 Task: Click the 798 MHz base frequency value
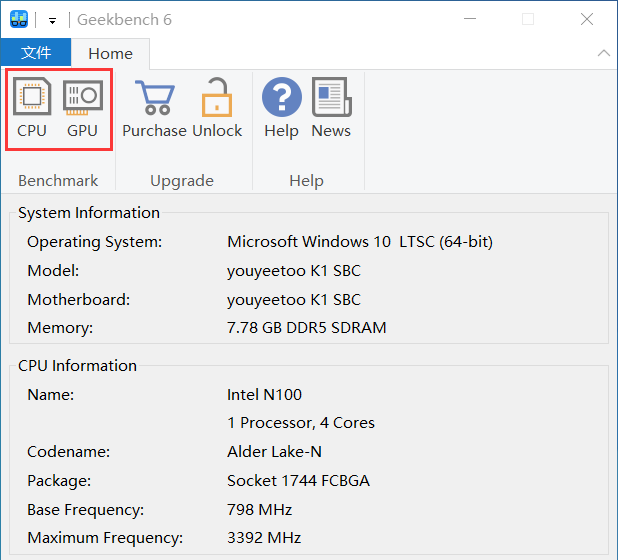coord(259,509)
